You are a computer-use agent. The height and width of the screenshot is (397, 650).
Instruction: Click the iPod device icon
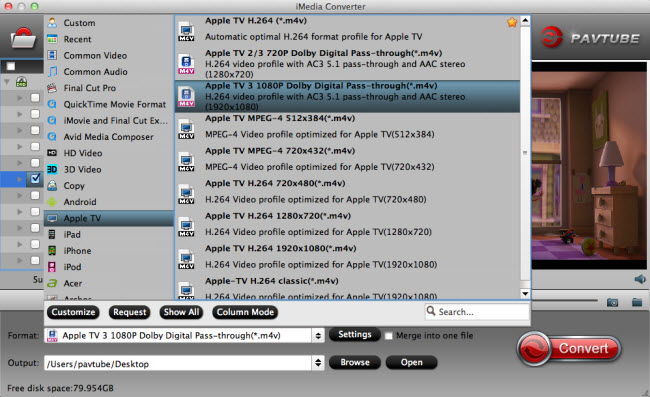point(52,266)
